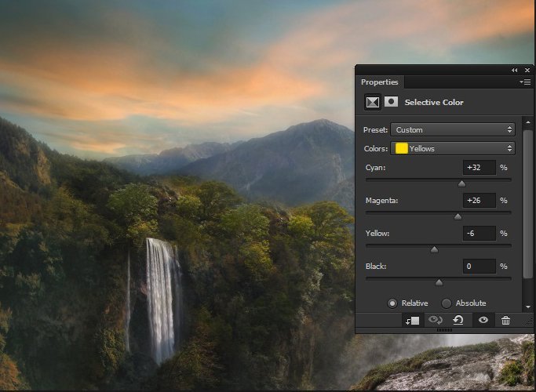Open the Properties panel flyout menu

click(525, 82)
